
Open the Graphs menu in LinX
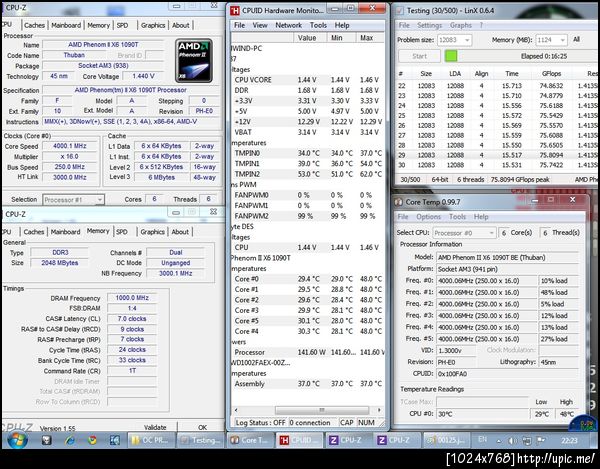pos(460,25)
